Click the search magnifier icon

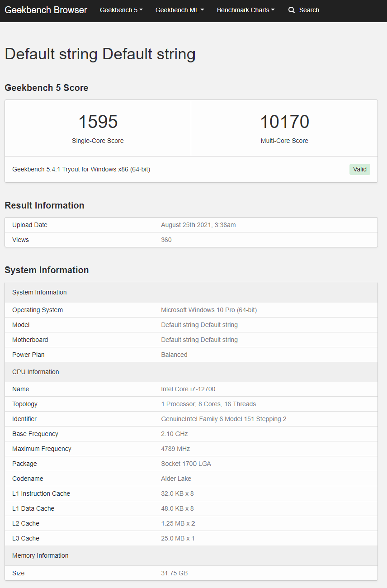(x=292, y=10)
